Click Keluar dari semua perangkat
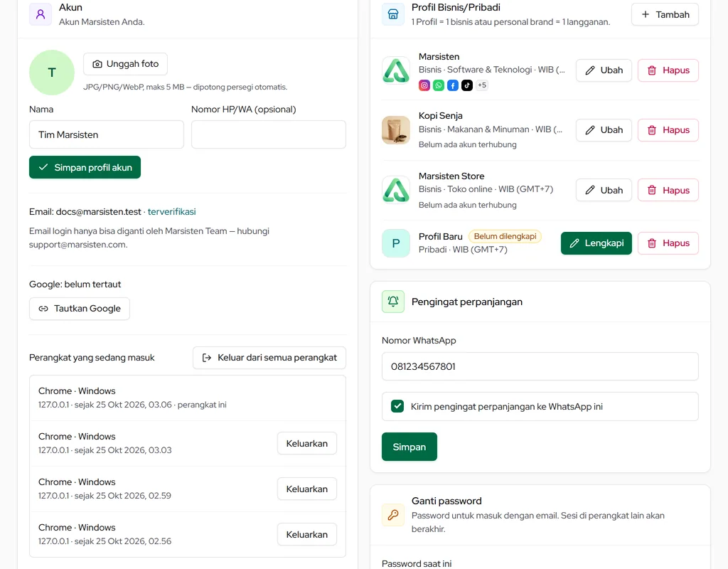This screenshot has width=728, height=569. 269,358
